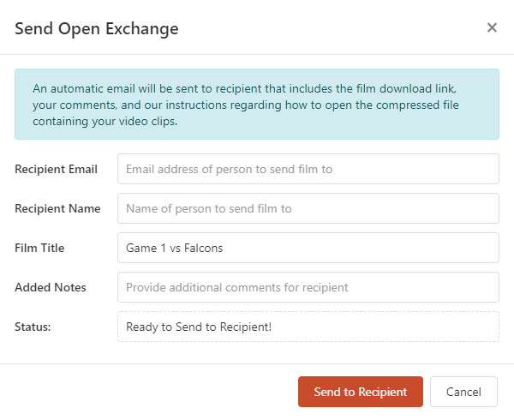Cancel sending the open exchange
The image size is (514, 420).
[463, 392]
